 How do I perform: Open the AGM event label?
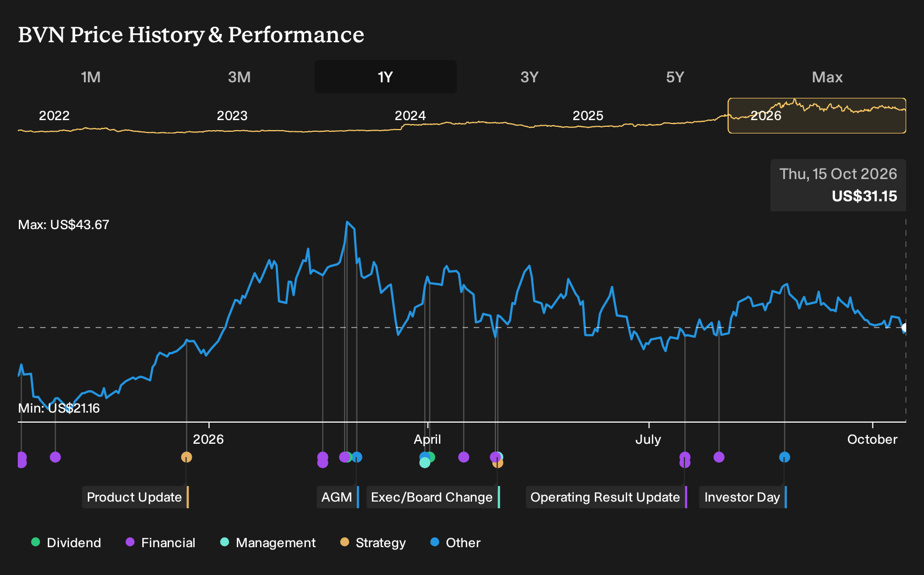(338, 497)
